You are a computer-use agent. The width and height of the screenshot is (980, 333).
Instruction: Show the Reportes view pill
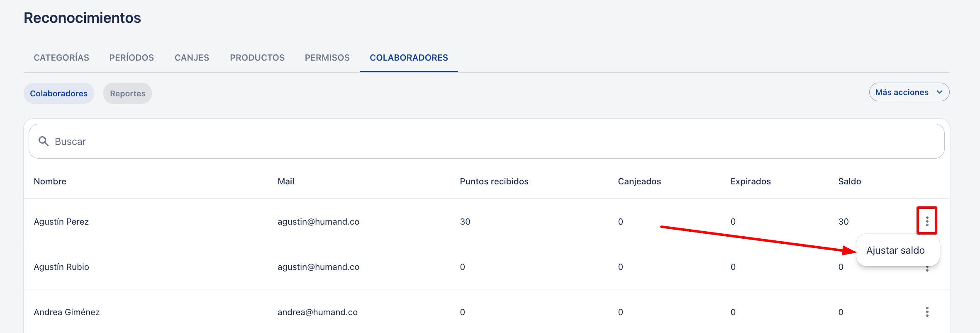coord(127,93)
